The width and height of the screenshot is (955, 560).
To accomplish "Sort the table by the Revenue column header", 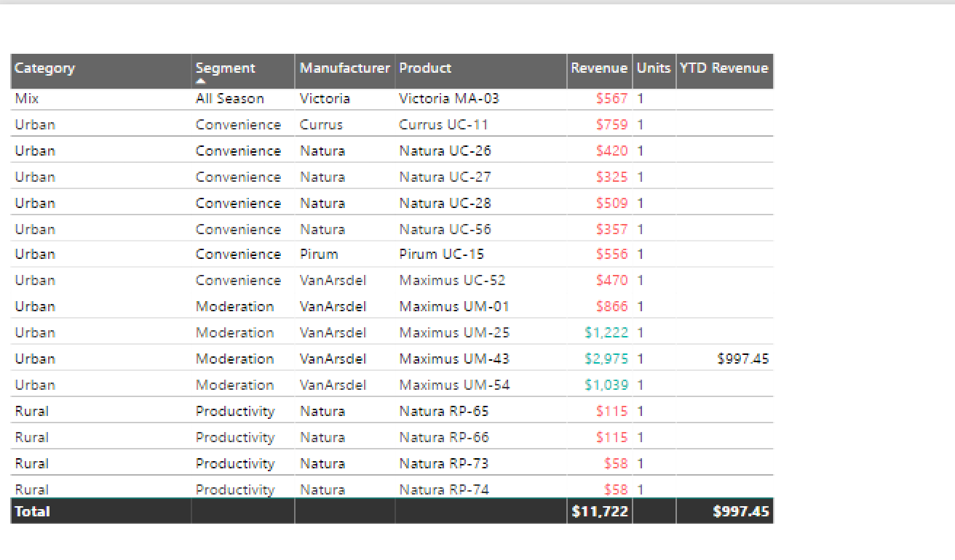I will [599, 68].
